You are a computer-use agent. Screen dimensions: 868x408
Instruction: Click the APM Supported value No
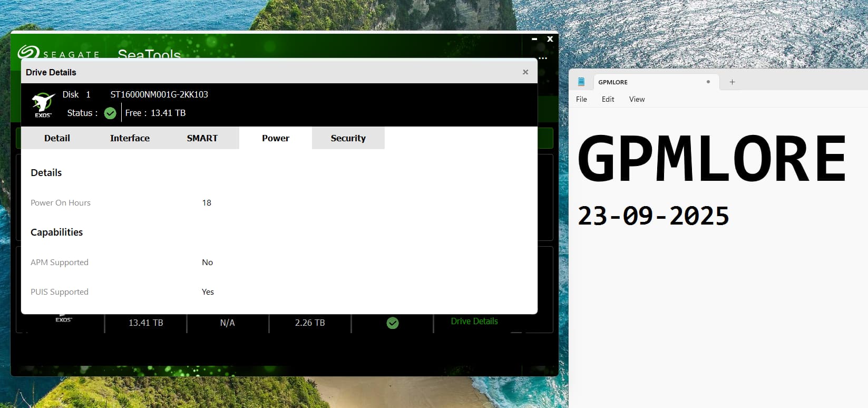pyautogui.click(x=208, y=263)
